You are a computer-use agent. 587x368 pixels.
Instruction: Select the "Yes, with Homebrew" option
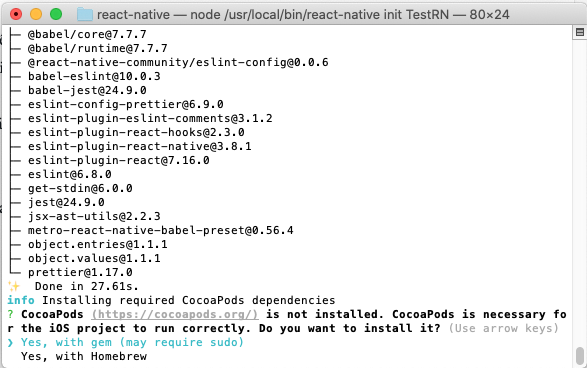[x=84, y=356]
